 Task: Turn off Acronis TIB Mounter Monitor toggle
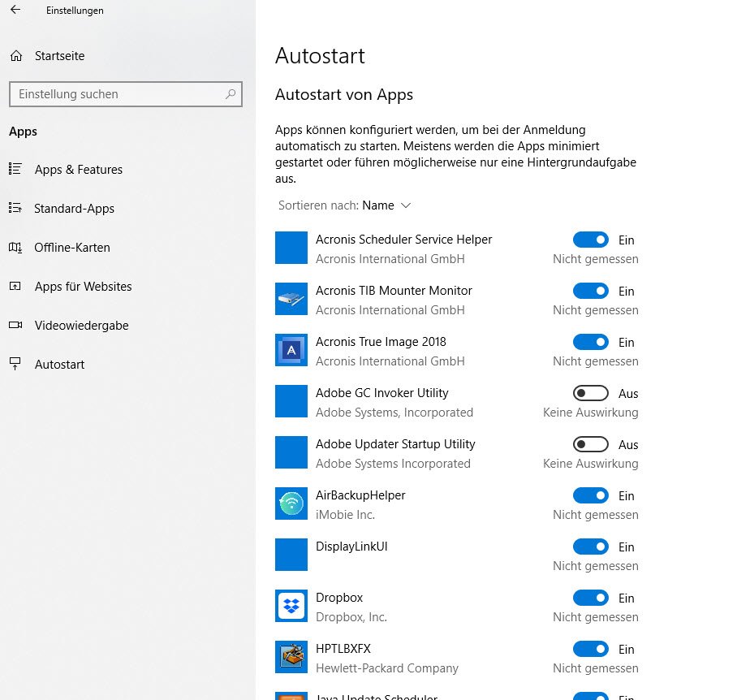[591, 291]
